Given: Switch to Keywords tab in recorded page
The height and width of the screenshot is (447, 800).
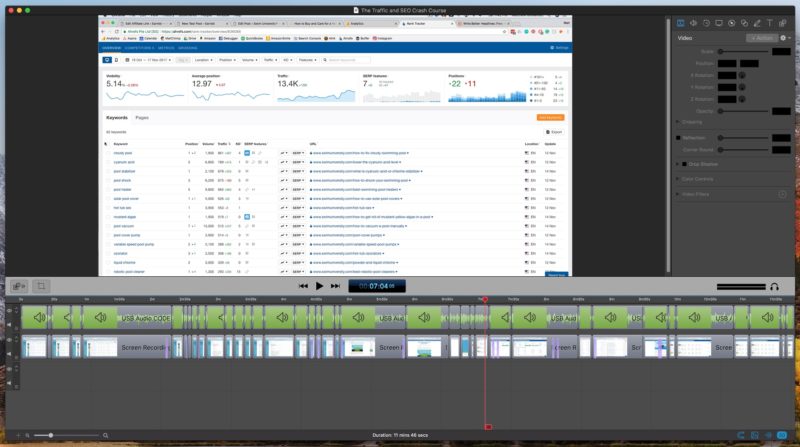Looking at the screenshot, I should point(117,117).
